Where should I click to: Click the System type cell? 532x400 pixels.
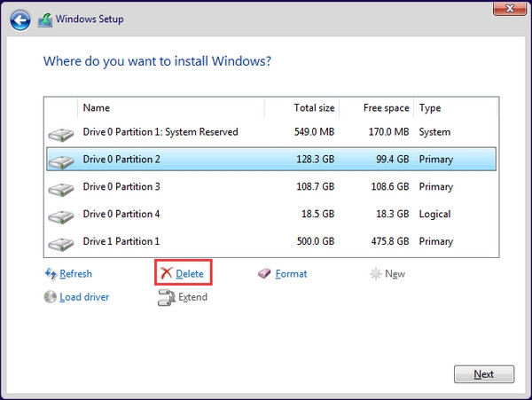(x=434, y=132)
